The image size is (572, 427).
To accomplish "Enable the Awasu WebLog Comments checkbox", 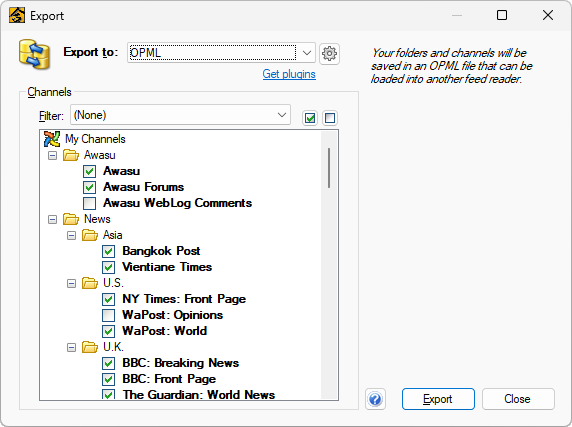I will pos(89,203).
